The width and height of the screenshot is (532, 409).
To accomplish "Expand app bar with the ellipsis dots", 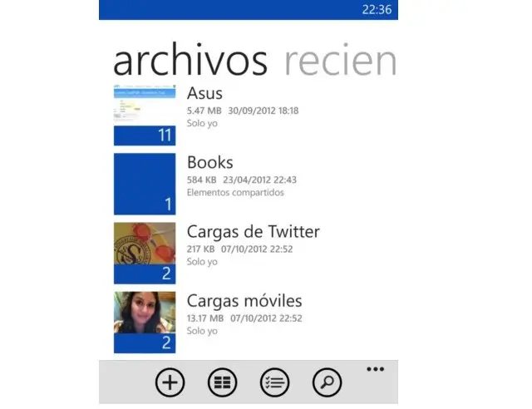I will [x=375, y=368].
